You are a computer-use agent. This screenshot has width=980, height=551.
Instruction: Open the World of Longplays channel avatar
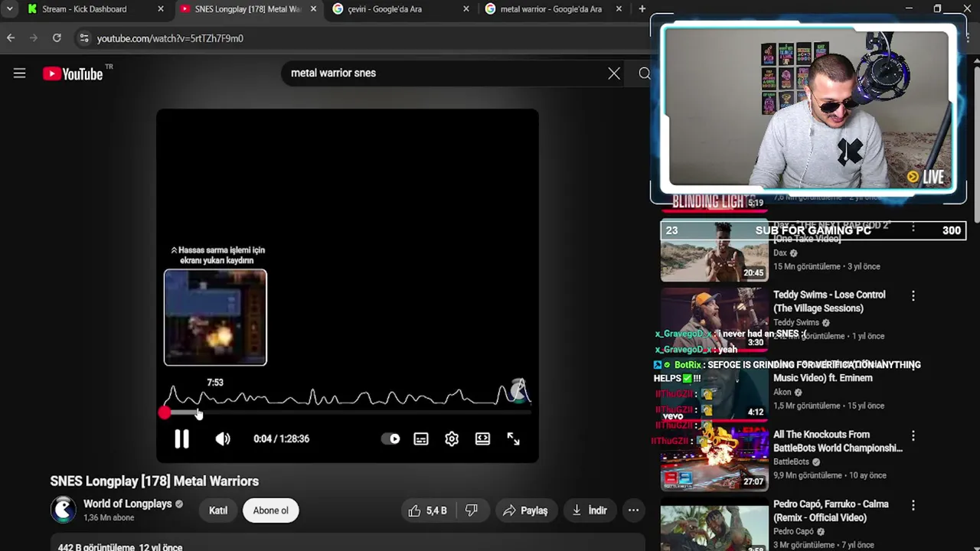(64, 510)
